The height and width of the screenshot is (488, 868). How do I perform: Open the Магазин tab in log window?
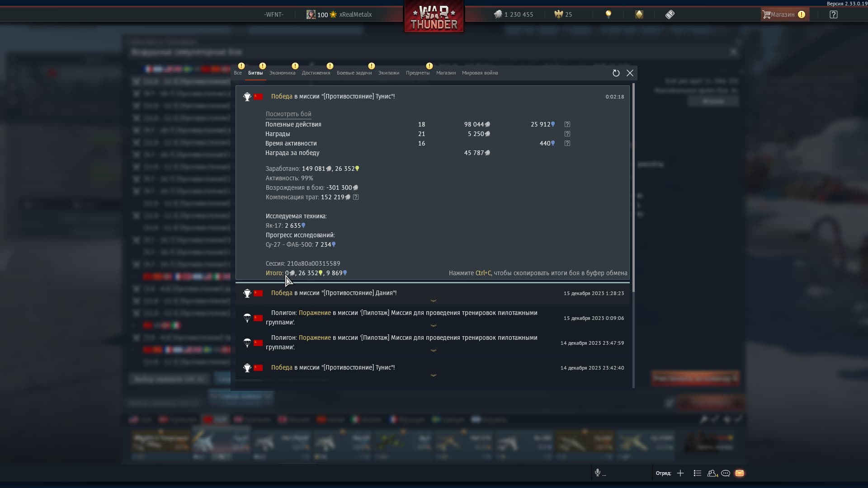tap(446, 73)
